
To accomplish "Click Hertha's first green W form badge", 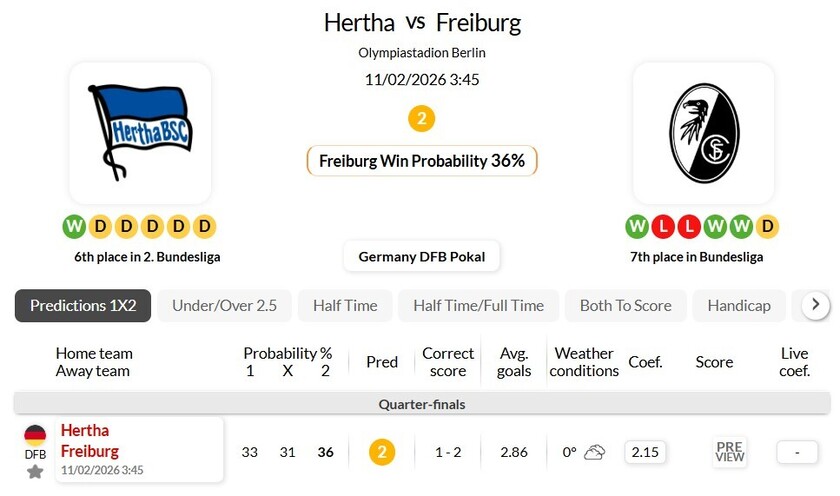I will [74, 227].
